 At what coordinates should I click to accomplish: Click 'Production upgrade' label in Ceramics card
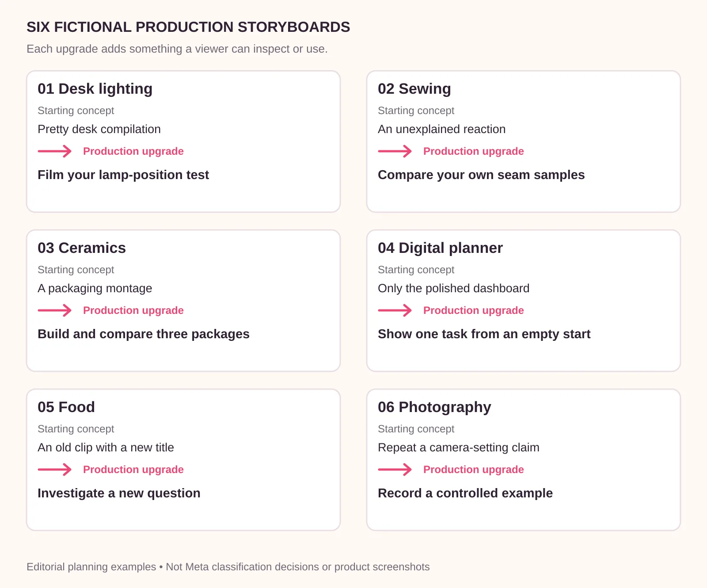pyautogui.click(x=133, y=310)
